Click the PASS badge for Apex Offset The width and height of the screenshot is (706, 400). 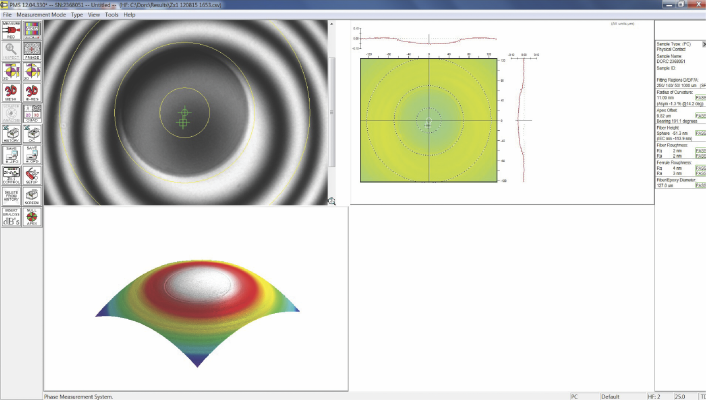point(700,116)
